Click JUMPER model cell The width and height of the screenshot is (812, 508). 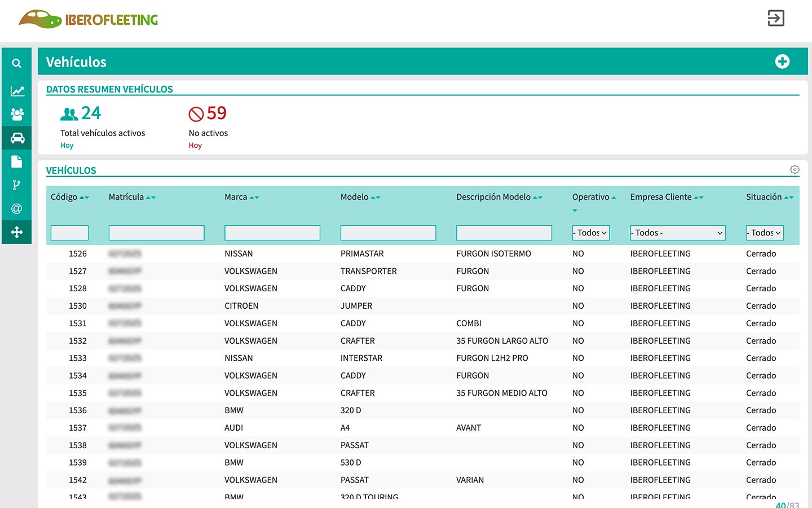click(x=356, y=306)
